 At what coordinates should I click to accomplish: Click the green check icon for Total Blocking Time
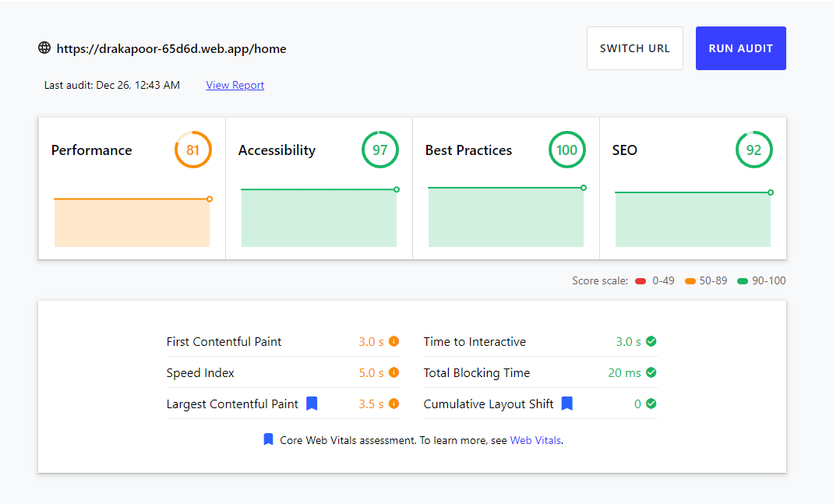coord(651,372)
